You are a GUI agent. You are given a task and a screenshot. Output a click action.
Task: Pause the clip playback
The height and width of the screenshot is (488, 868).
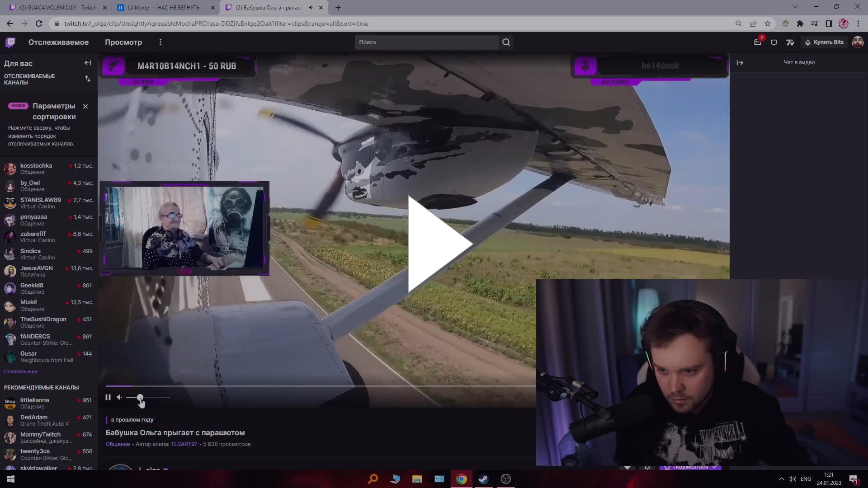(x=108, y=397)
